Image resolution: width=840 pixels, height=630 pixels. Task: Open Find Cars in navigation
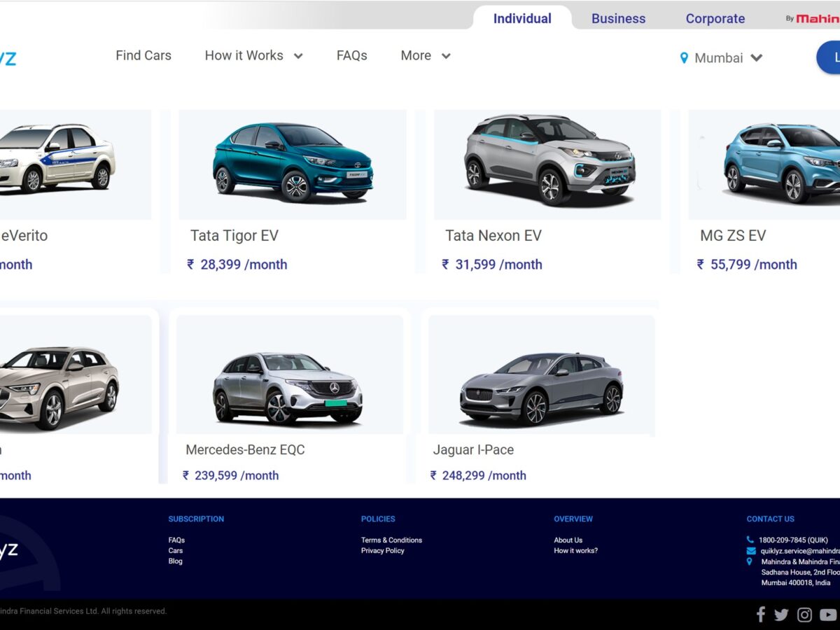[x=143, y=55]
